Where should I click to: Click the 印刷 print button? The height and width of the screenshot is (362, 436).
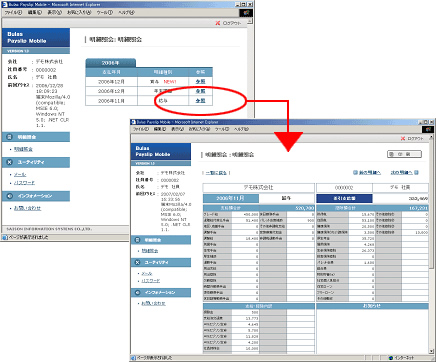click(x=404, y=154)
